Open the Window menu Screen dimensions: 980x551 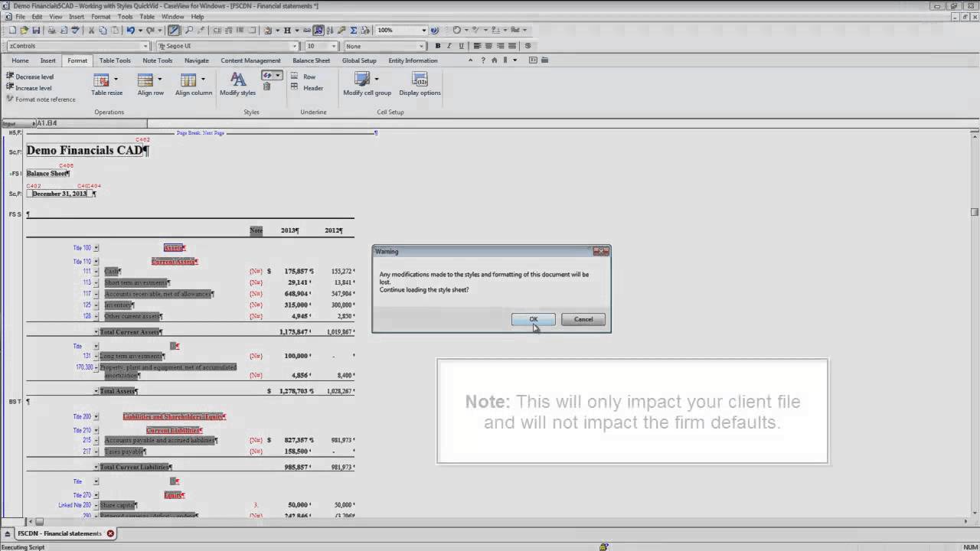[x=172, y=16]
